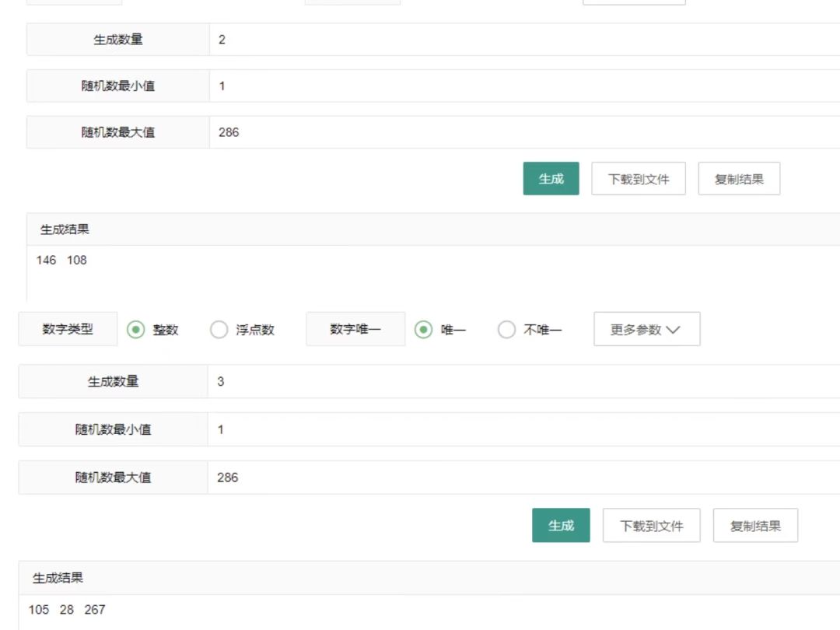Click the result area showing 146 108
This screenshot has height=630, width=840.
pos(433,273)
